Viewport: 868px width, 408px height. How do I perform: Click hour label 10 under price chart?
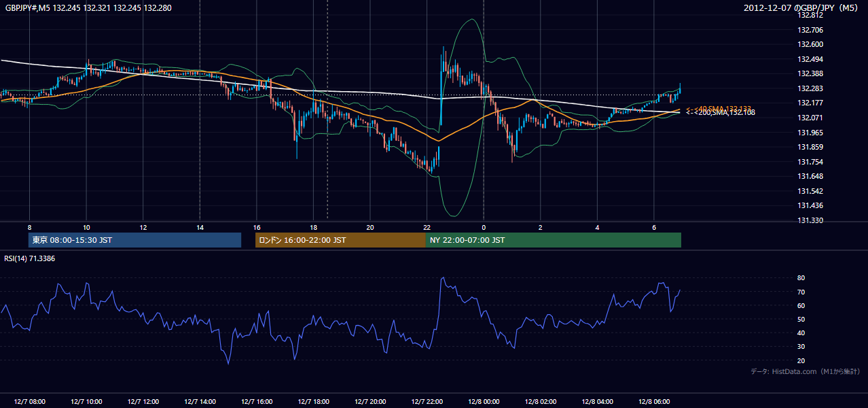[86, 227]
